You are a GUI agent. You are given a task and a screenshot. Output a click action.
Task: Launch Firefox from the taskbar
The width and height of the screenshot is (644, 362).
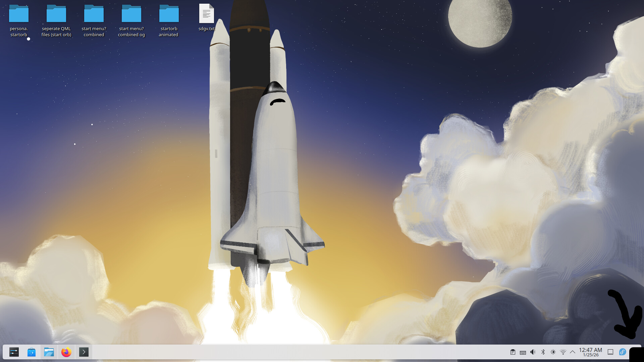point(66,352)
